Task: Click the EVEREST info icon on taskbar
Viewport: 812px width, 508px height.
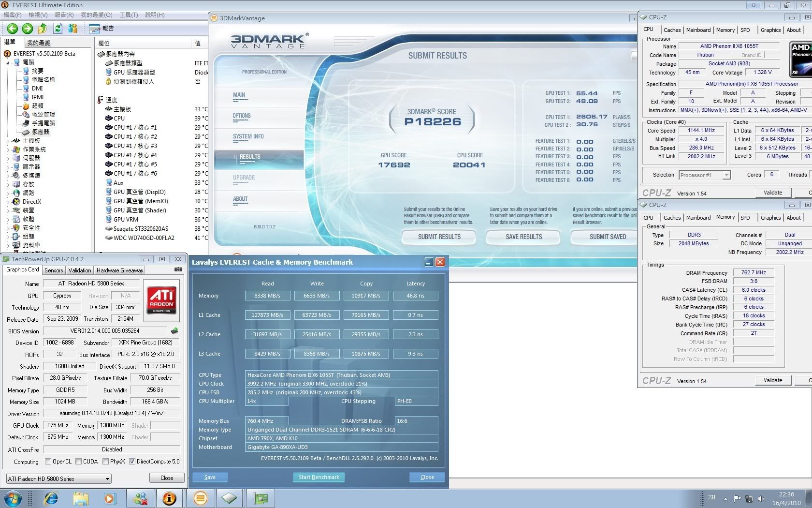Action: coord(169,498)
